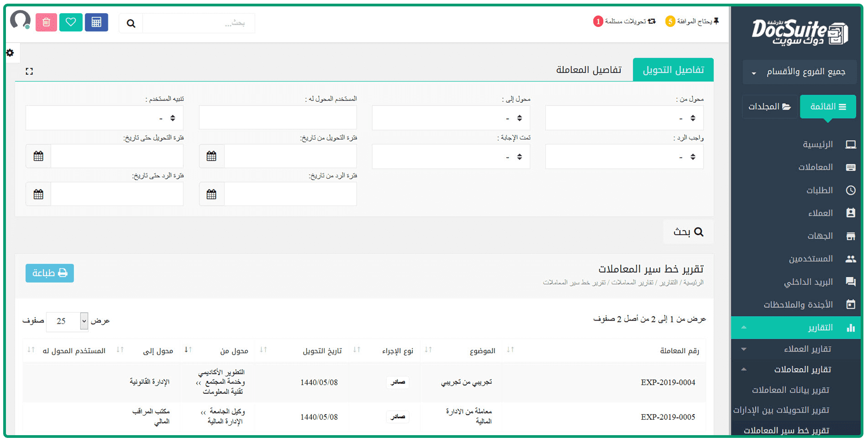
Task: Switch to تفاصيل المعاملة tab
Action: coord(588,70)
